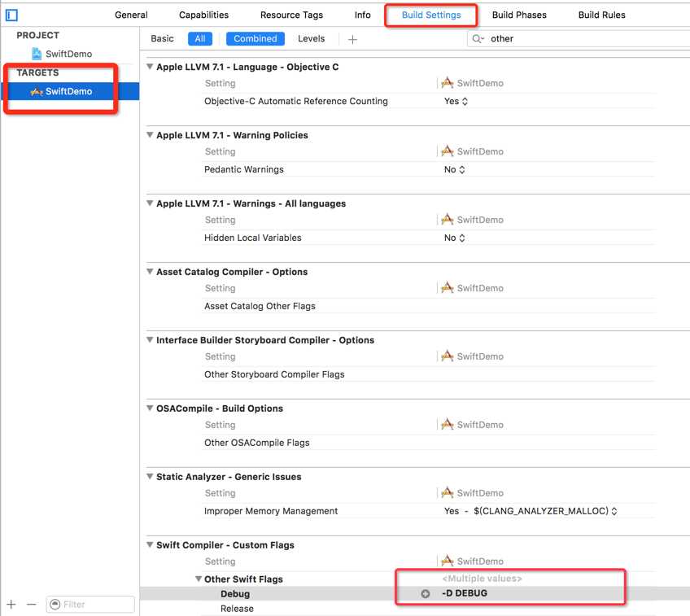Collapse Apple LLVM 7.1 Warning Policies section
This screenshot has height=616, width=690.
pyautogui.click(x=150, y=135)
